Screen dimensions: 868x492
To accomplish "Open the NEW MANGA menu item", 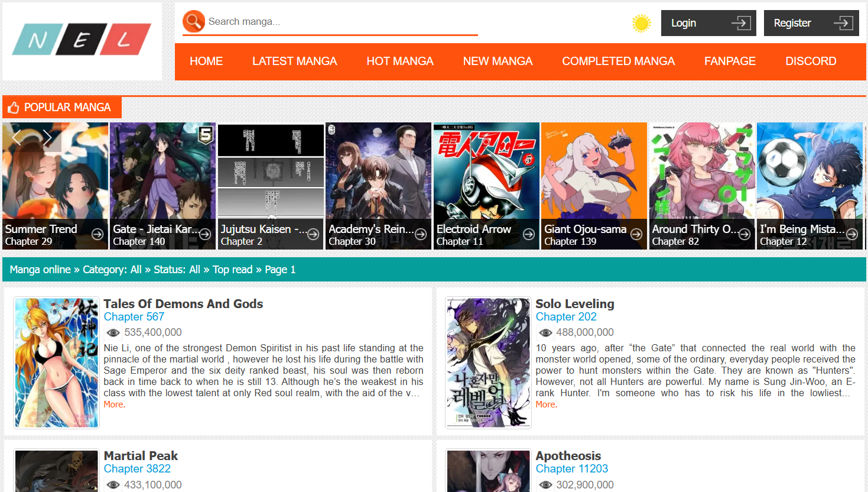I will pos(498,61).
